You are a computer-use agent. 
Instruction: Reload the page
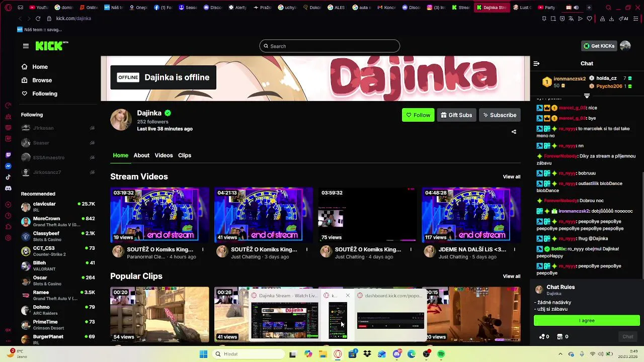point(38,19)
